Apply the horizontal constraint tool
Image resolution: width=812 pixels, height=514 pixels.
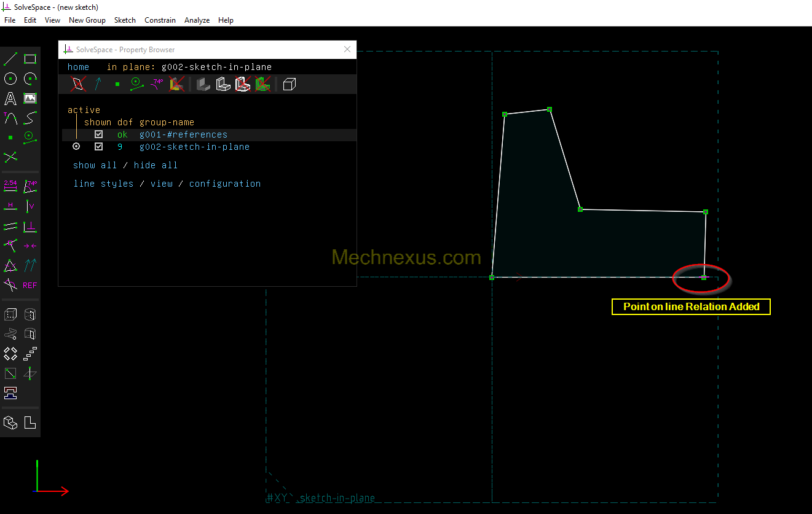click(10, 206)
